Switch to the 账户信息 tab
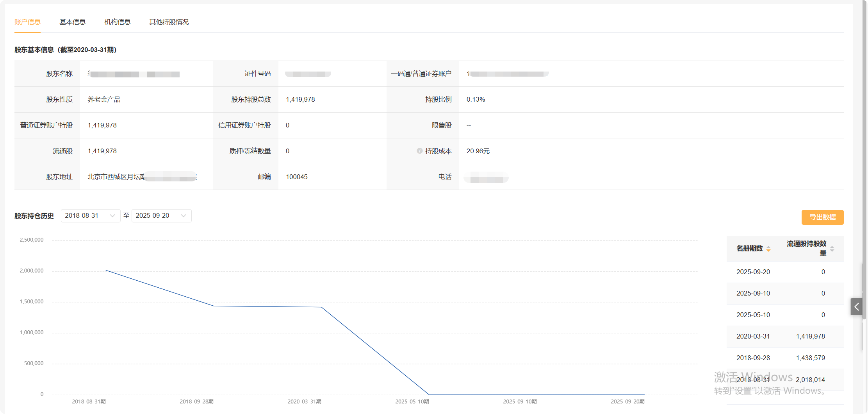The image size is (868, 414). (x=27, y=22)
